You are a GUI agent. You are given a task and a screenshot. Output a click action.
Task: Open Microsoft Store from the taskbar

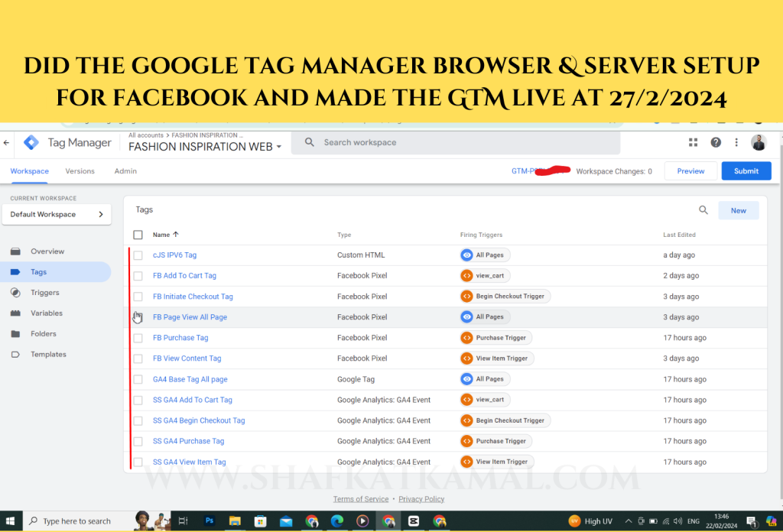(x=260, y=521)
